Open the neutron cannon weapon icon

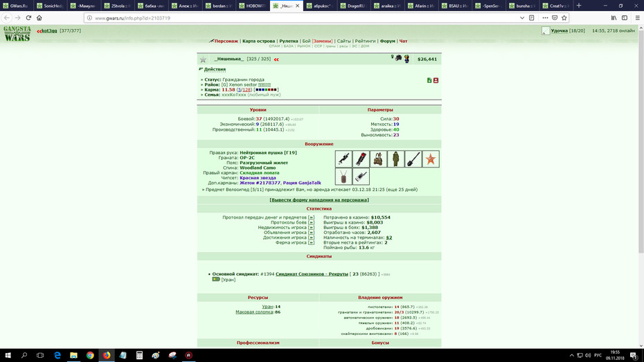(343, 159)
